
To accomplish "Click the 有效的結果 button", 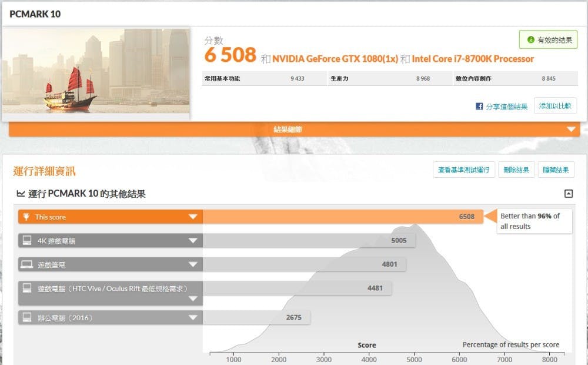I will (548, 39).
